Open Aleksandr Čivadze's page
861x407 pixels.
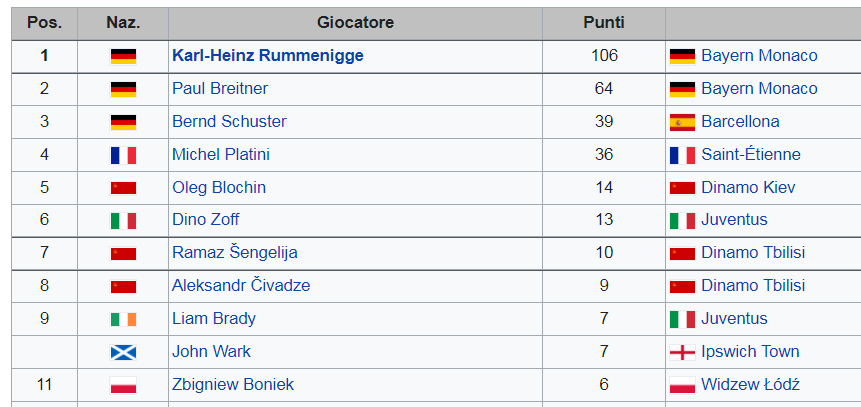(x=241, y=285)
